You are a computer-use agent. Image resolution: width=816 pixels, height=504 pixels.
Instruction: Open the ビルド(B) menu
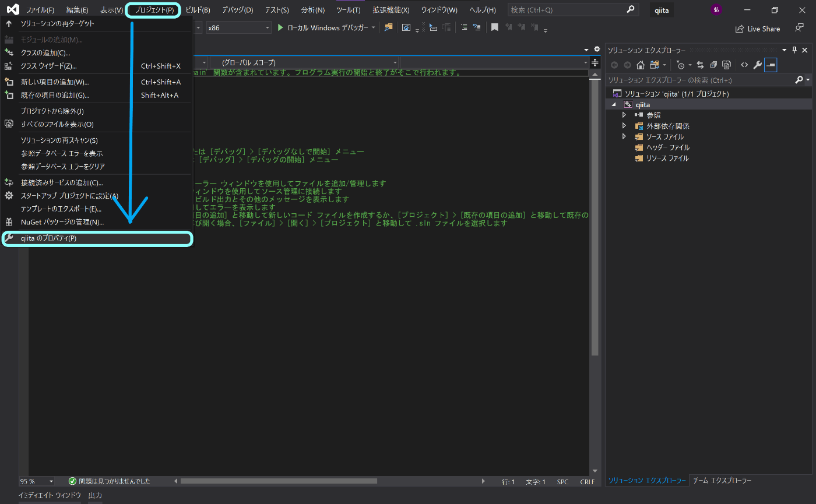198,10
